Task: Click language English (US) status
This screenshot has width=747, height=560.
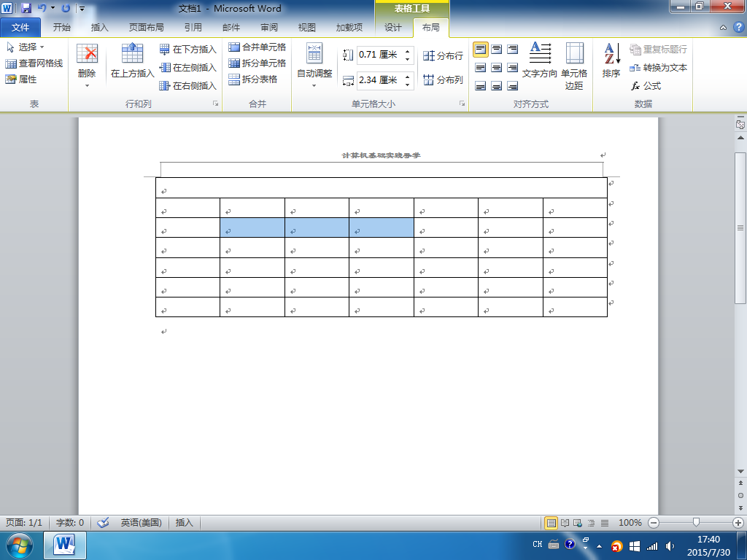Action: pyautogui.click(x=141, y=522)
